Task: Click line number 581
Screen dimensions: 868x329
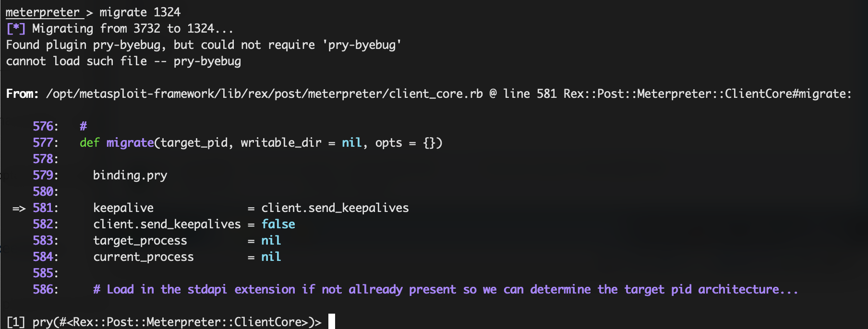Action: (43, 208)
